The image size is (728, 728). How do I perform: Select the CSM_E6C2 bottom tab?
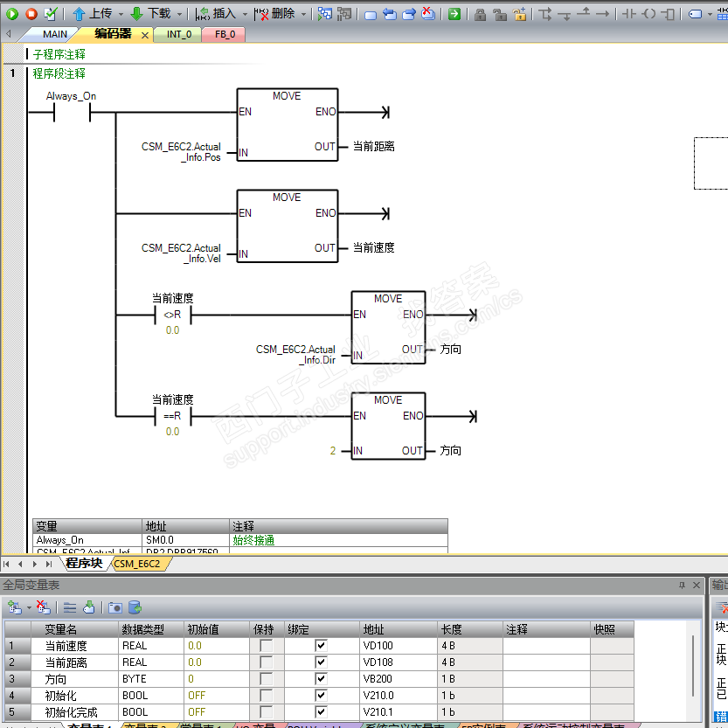click(137, 564)
